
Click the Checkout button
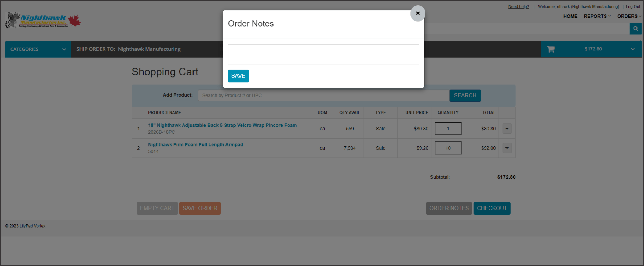(492, 208)
